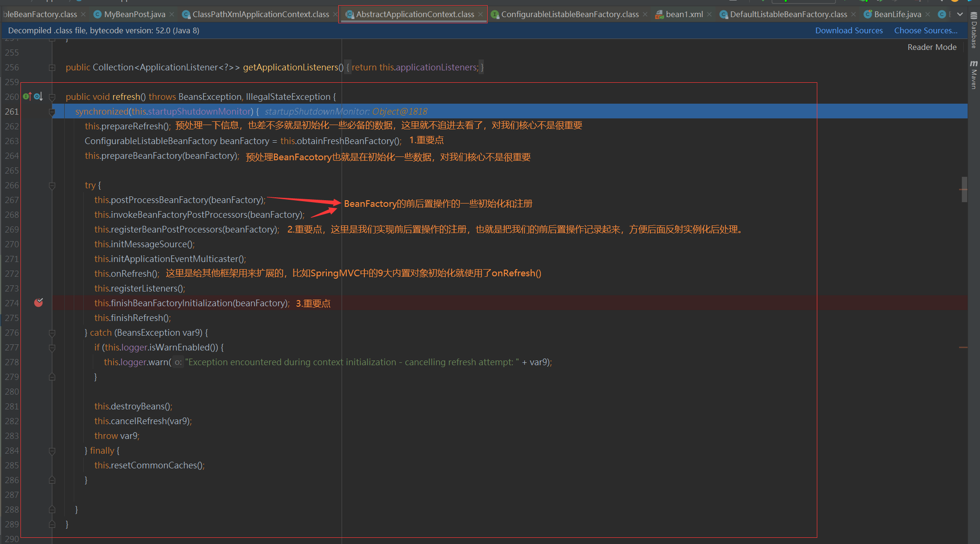The height and width of the screenshot is (544, 980).
Task: Click the fold end marker on line 286
Action: (52, 480)
